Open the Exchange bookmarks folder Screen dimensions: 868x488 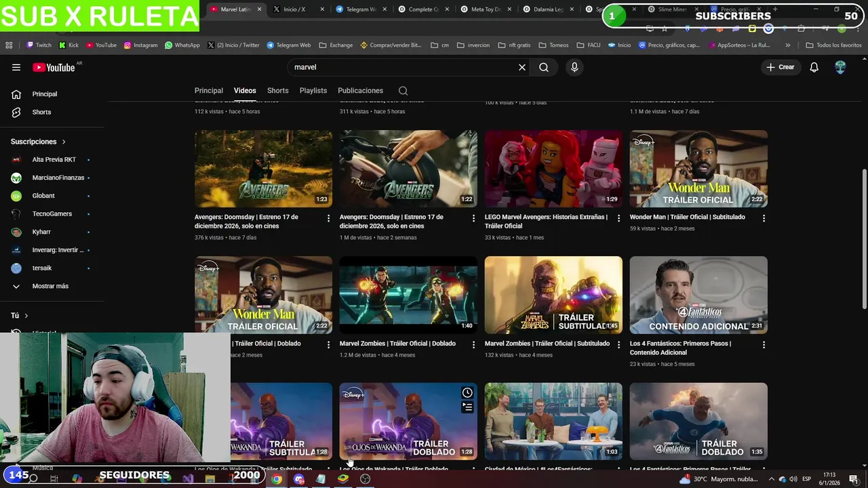pyautogui.click(x=335, y=45)
